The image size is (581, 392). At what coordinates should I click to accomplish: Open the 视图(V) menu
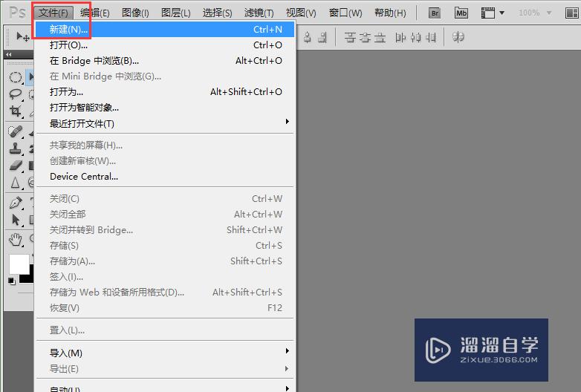[x=301, y=13]
